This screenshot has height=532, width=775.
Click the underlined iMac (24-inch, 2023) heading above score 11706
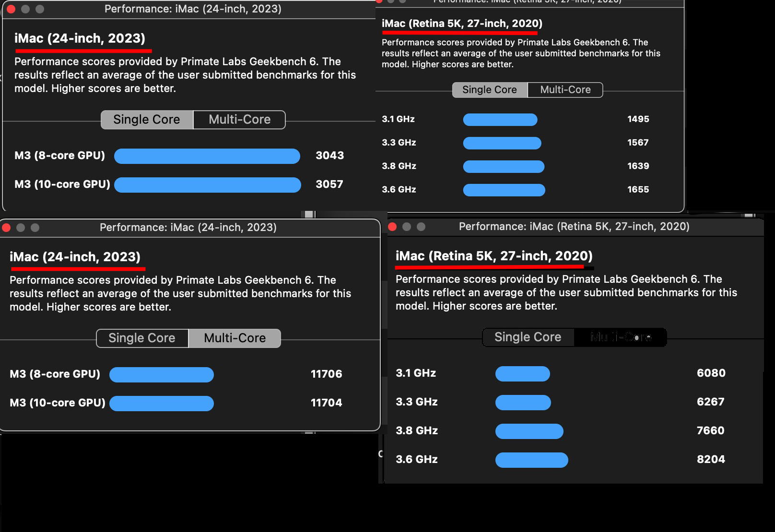75,257
